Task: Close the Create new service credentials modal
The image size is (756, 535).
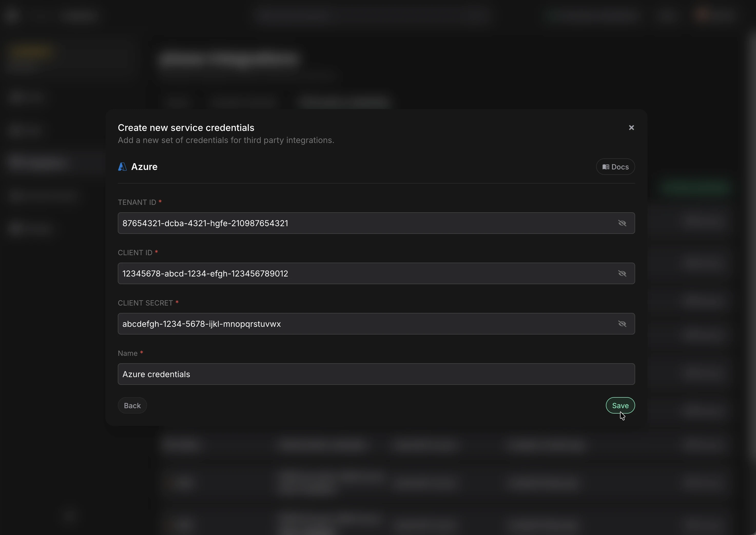Action: pos(631,128)
